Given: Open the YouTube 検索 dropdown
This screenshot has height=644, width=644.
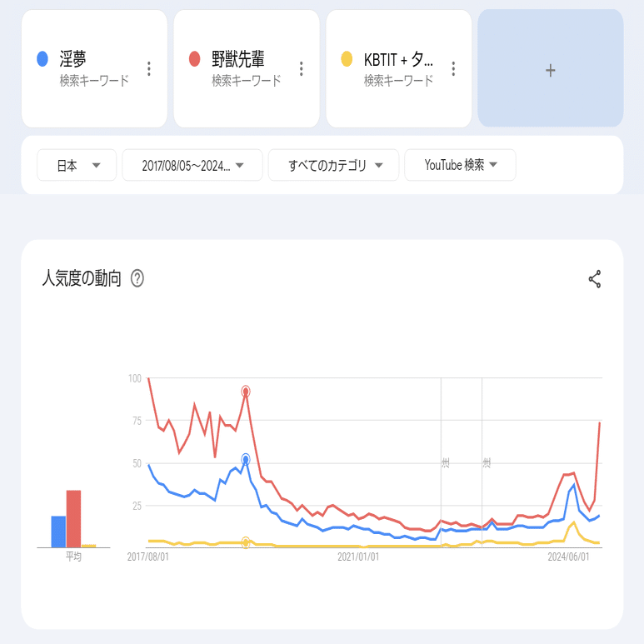Looking at the screenshot, I should click(460, 165).
